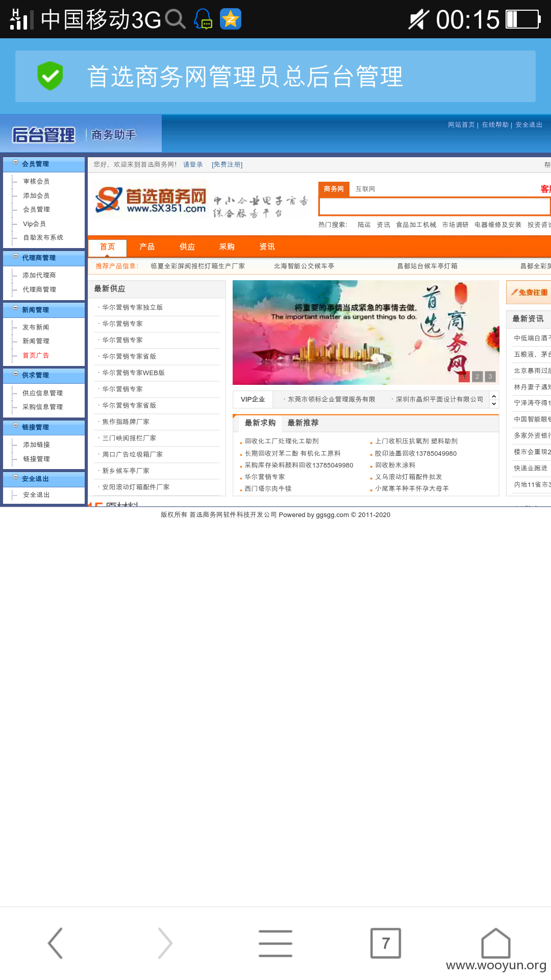Tap the green shield security icon

coord(50,76)
